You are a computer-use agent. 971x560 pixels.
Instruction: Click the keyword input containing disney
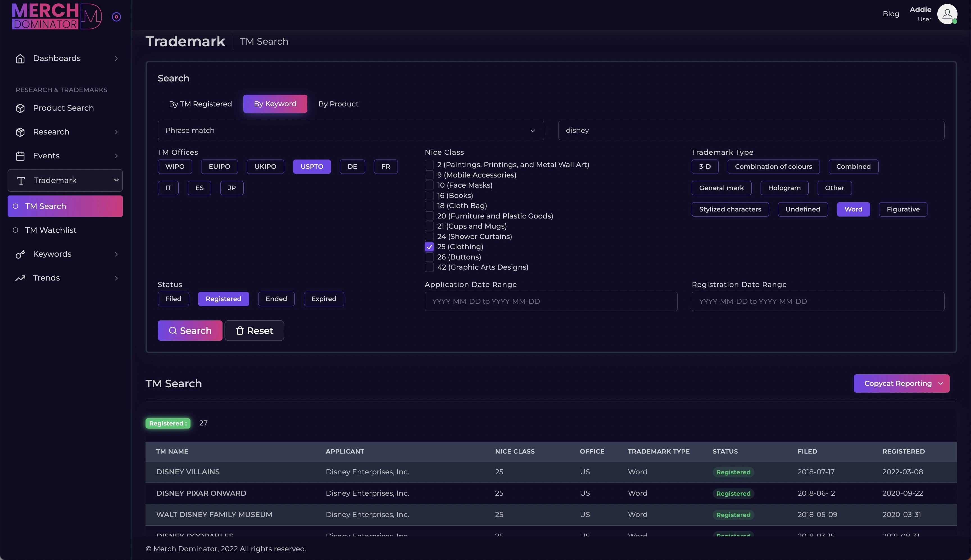[751, 130]
